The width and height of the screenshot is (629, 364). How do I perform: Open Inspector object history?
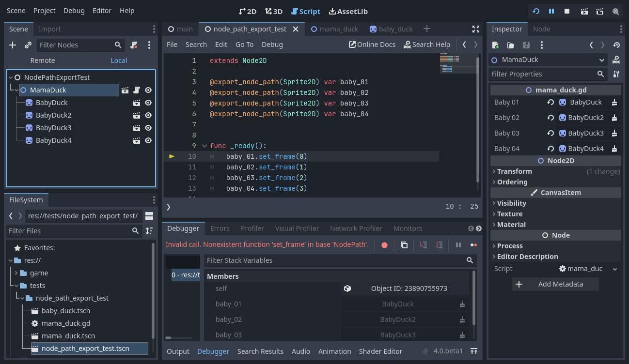pyautogui.click(x=616, y=45)
